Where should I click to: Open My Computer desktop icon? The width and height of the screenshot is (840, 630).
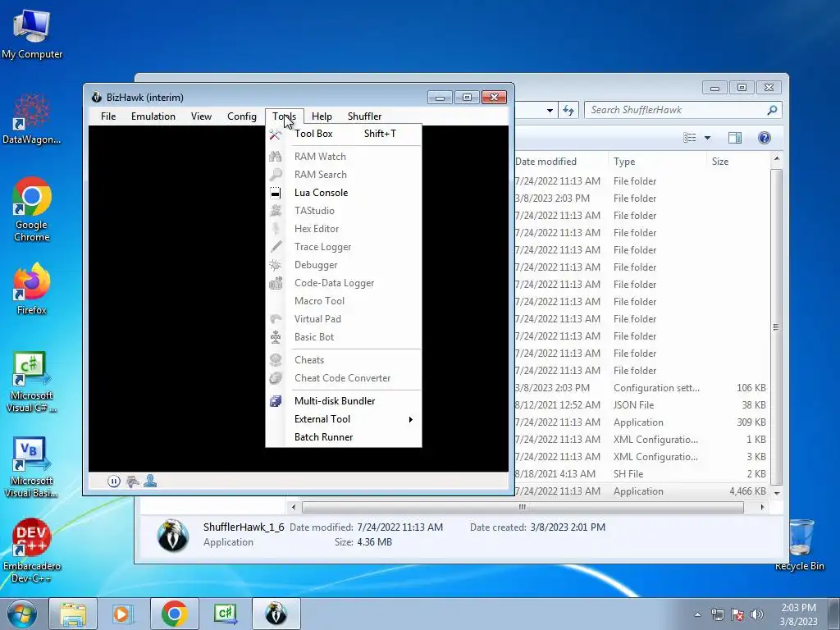32,34
